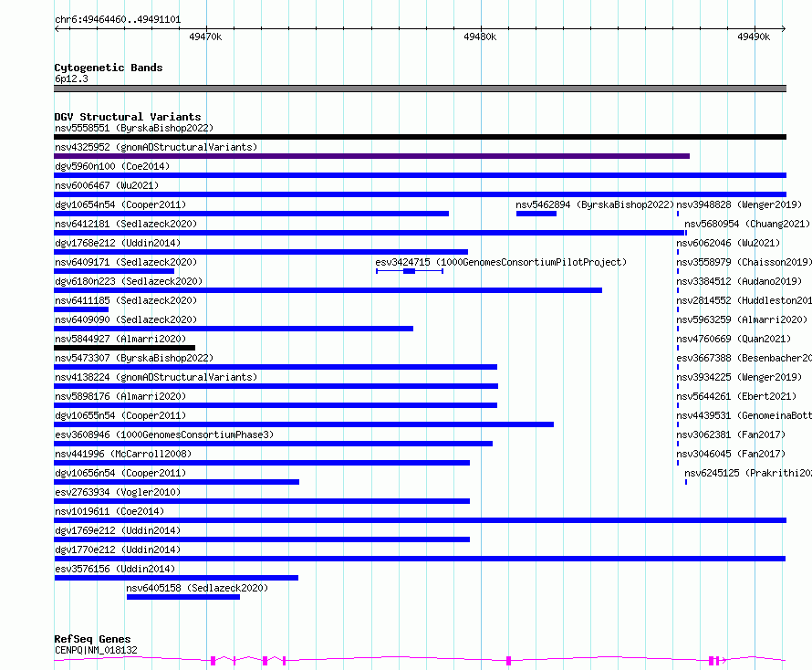Click the nsv5473307 (ByrskaBishop2022) label
Image resolution: width=812 pixels, height=670 pixels.
[134, 358]
